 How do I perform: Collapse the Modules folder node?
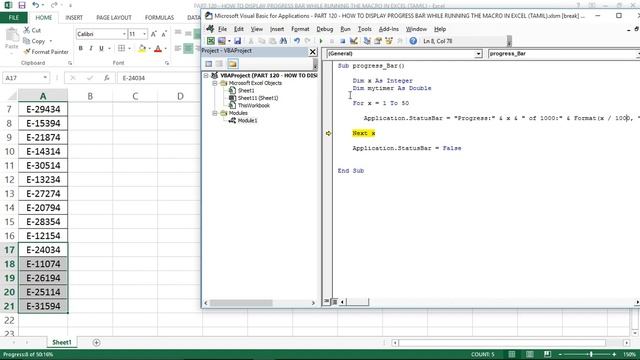click(214, 113)
